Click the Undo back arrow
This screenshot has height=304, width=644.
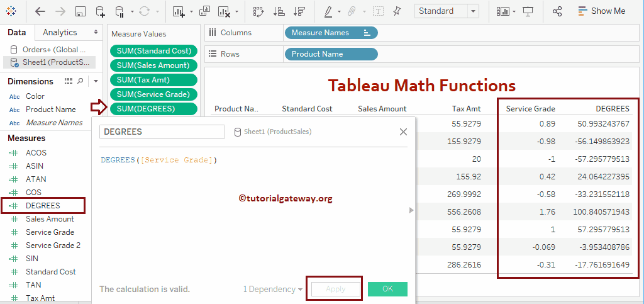[x=40, y=11]
